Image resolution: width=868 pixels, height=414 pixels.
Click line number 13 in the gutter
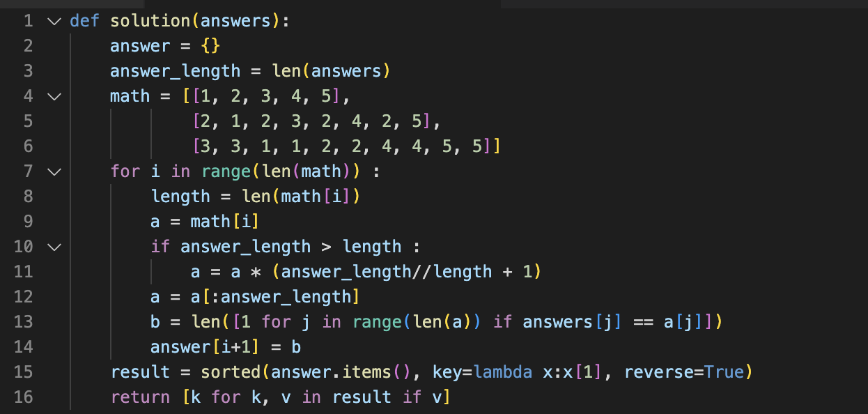(x=24, y=322)
